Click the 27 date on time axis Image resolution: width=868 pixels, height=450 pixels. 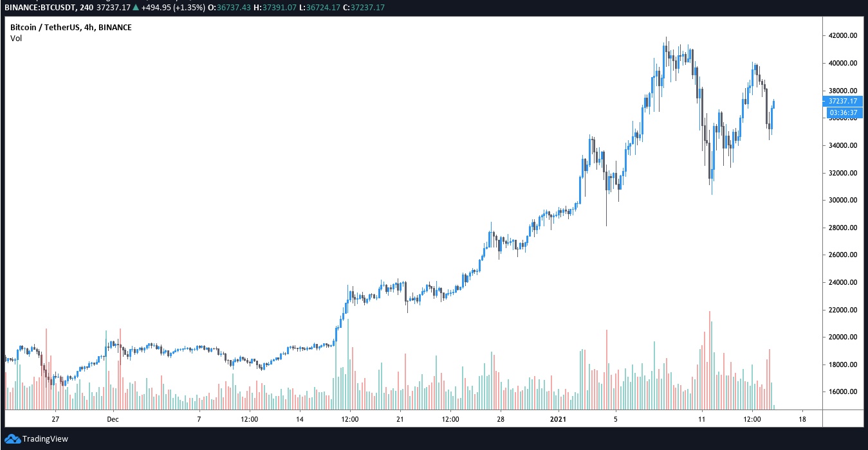tap(56, 419)
